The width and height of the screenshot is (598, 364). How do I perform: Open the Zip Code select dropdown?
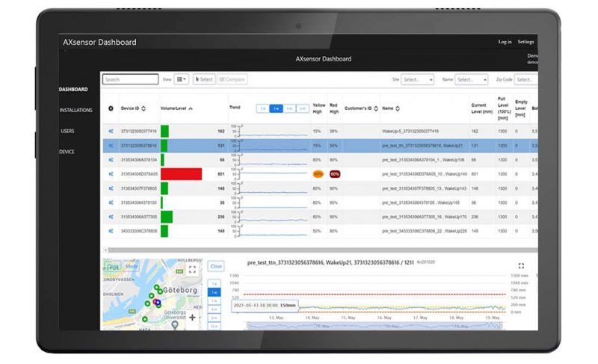click(526, 80)
